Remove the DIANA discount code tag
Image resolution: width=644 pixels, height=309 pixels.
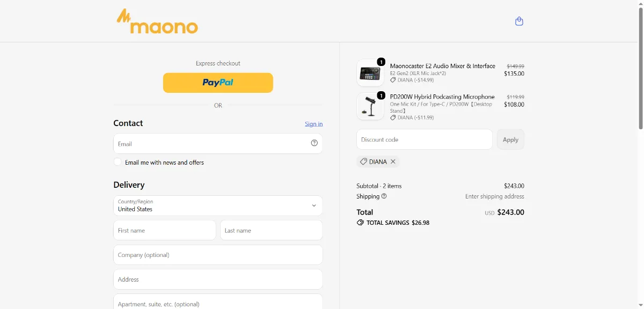point(393,161)
